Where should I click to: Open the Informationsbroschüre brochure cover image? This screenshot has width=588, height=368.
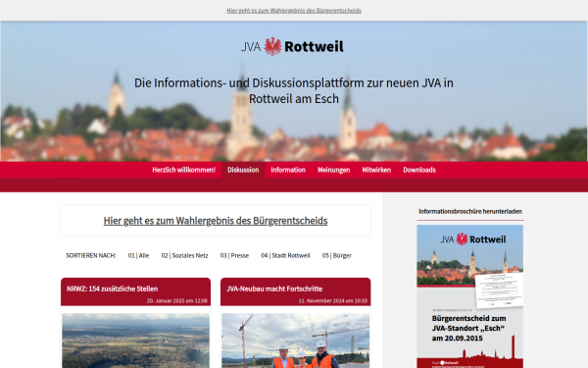(x=469, y=296)
